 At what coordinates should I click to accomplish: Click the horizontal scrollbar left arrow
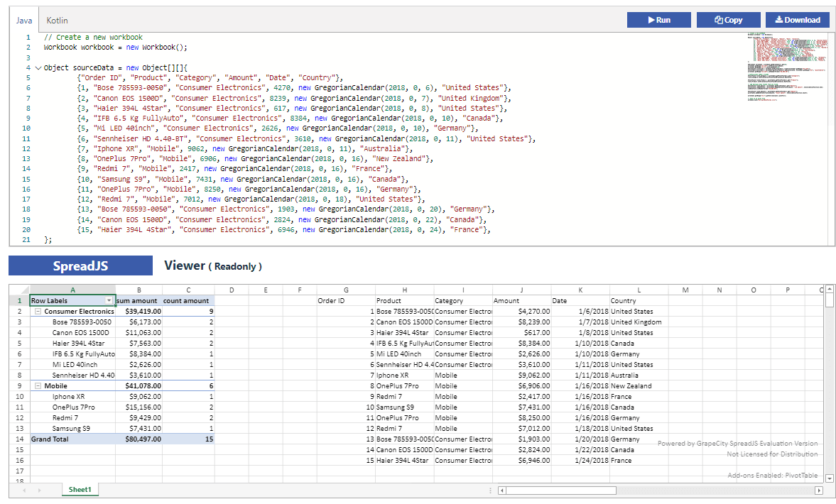click(501, 490)
